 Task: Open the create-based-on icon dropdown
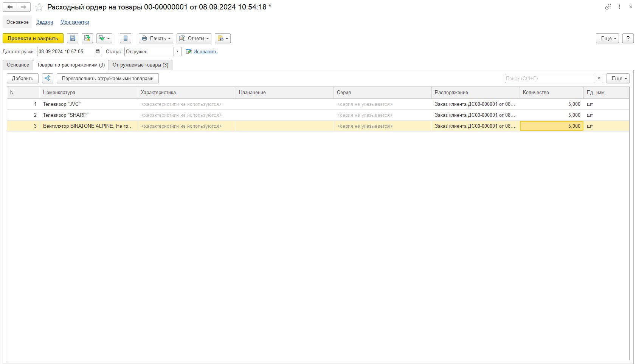coord(104,38)
